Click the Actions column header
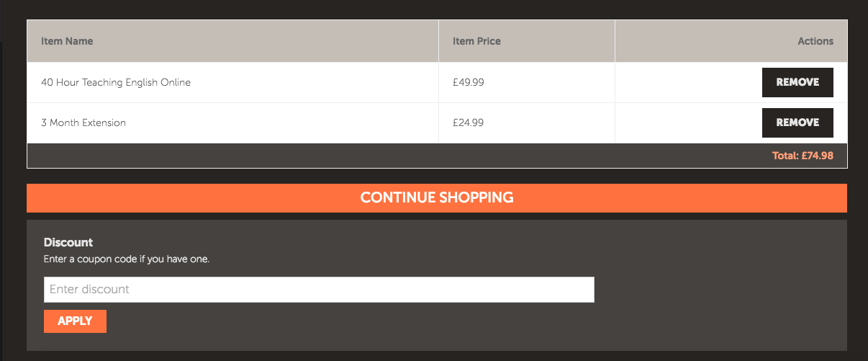868x361 pixels. coord(815,41)
